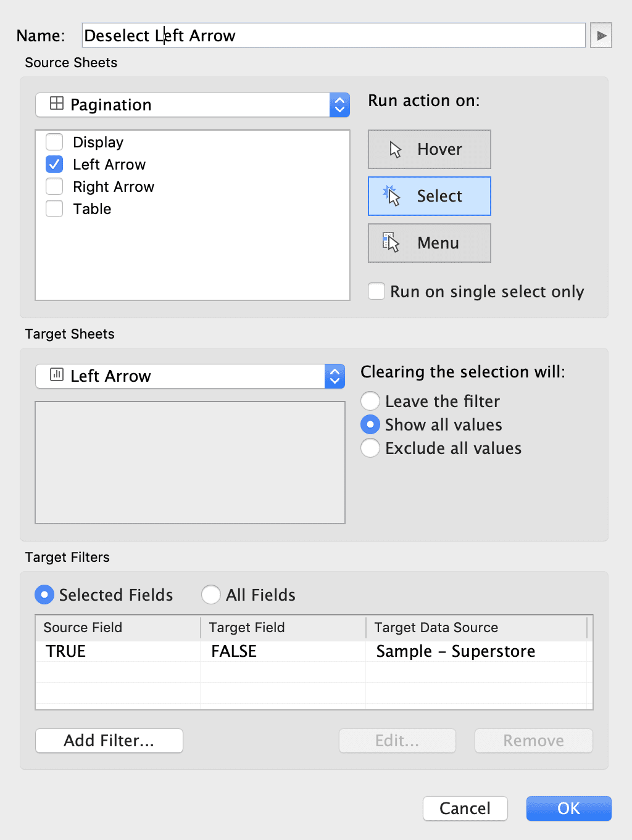Click the up-down stepper on the Left Arrow selector

[x=335, y=376]
